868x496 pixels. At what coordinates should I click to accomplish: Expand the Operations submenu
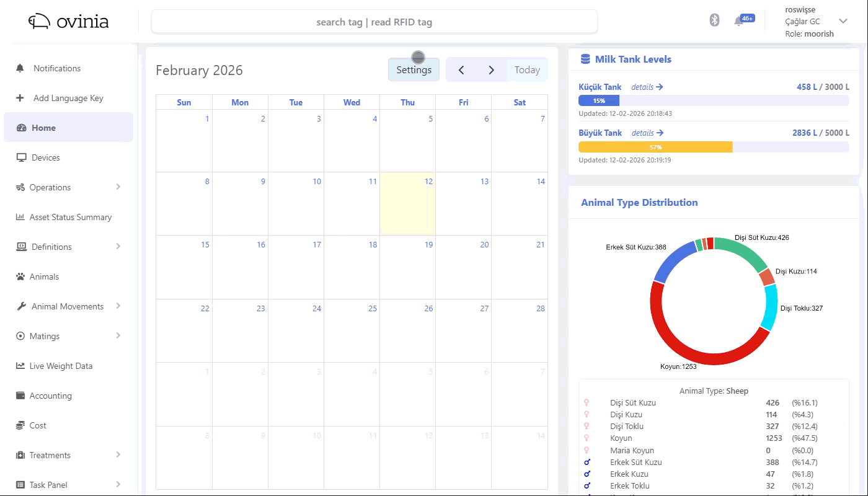(68, 187)
